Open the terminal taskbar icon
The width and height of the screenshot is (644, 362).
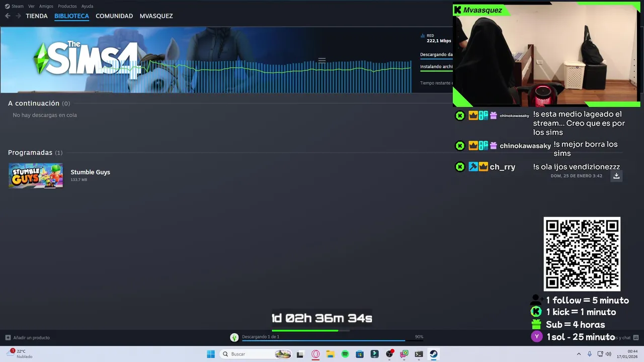(x=419, y=354)
